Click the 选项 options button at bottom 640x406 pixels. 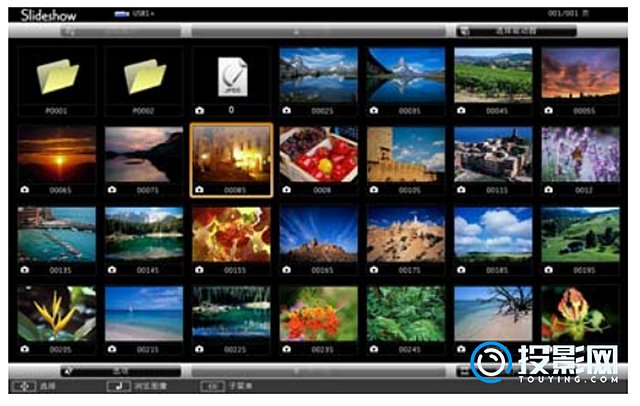click(x=120, y=371)
